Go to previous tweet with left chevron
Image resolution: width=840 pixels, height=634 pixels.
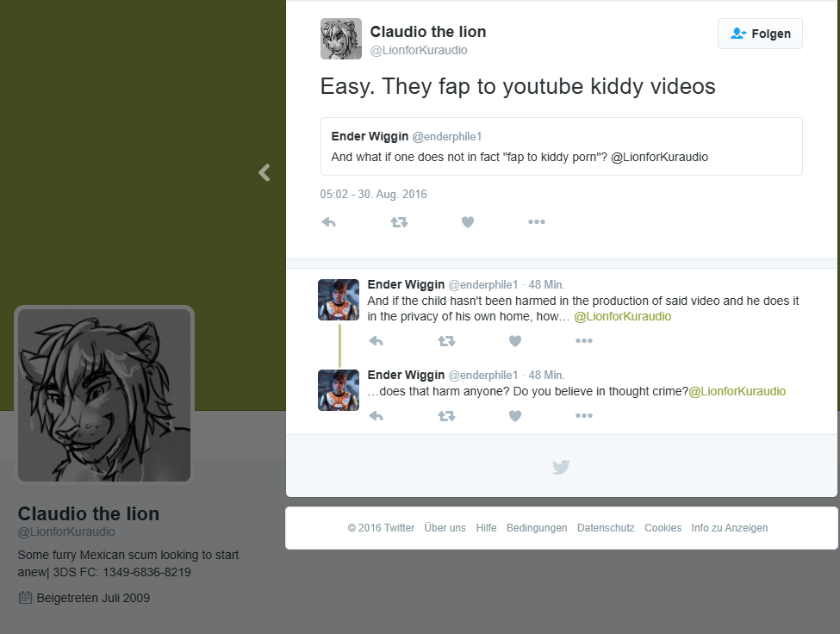[264, 172]
